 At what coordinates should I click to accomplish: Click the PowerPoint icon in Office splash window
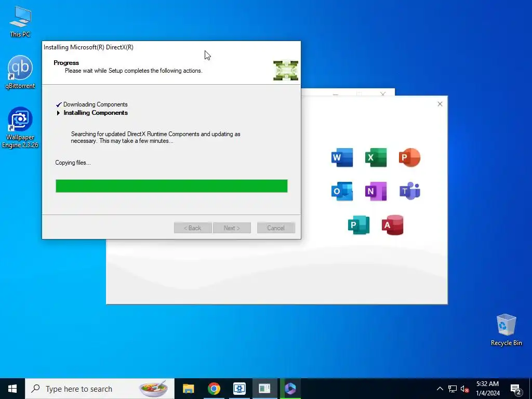[x=409, y=157]
